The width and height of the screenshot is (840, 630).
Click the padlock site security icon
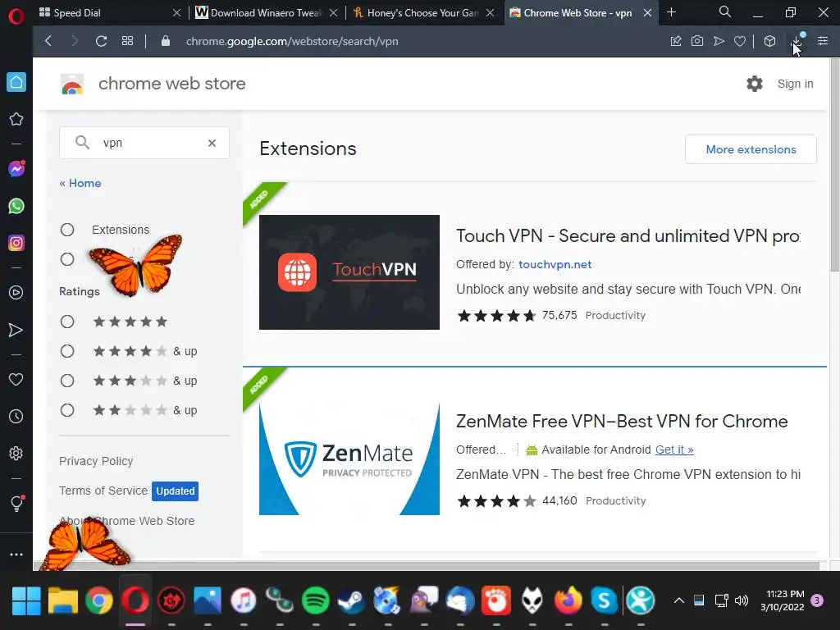pos(166,41)
